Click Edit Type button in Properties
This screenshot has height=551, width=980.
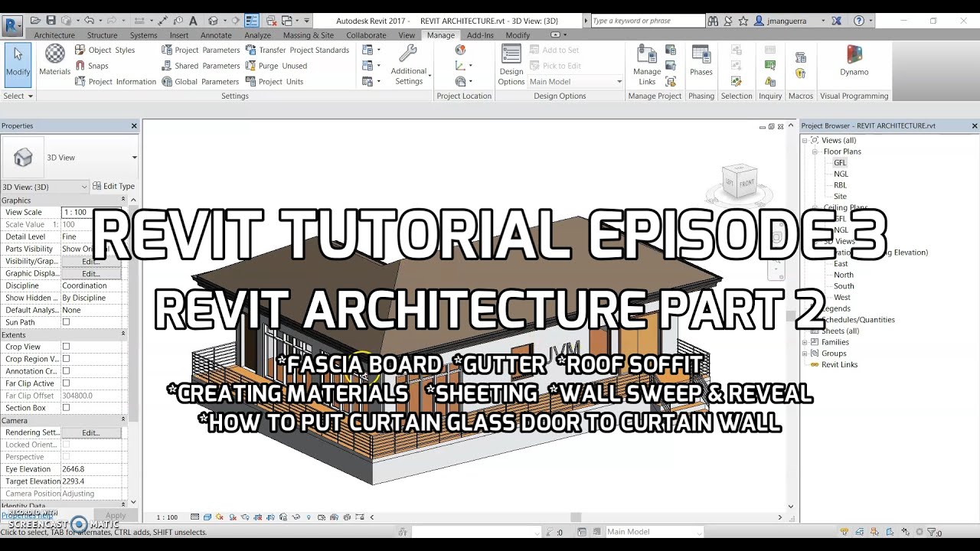[x=113, y=186]
